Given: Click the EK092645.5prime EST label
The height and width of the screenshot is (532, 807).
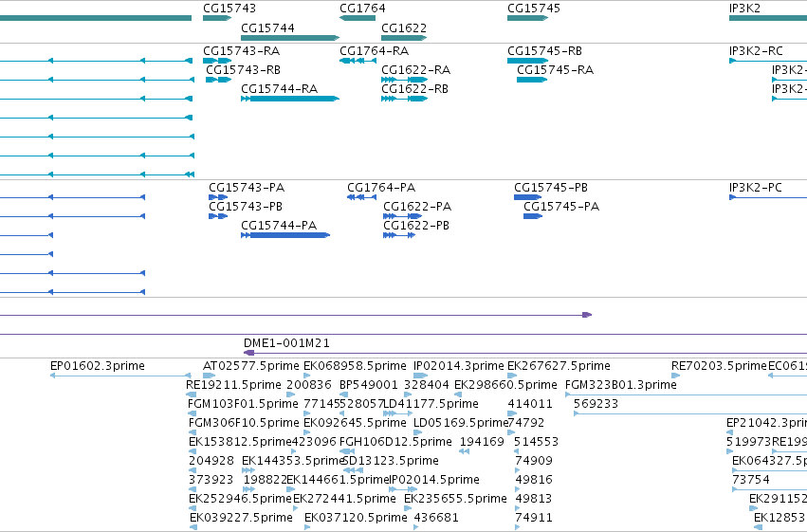Looking at the screenshot, I should coord(355,423).
